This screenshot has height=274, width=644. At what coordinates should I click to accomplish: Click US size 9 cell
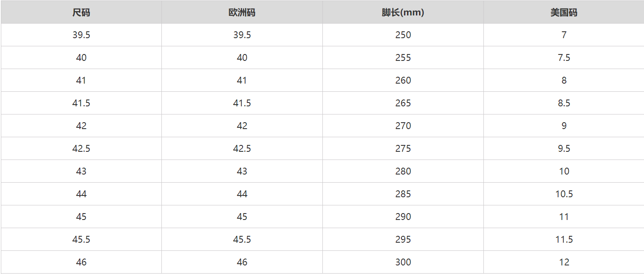coord(564,126)
